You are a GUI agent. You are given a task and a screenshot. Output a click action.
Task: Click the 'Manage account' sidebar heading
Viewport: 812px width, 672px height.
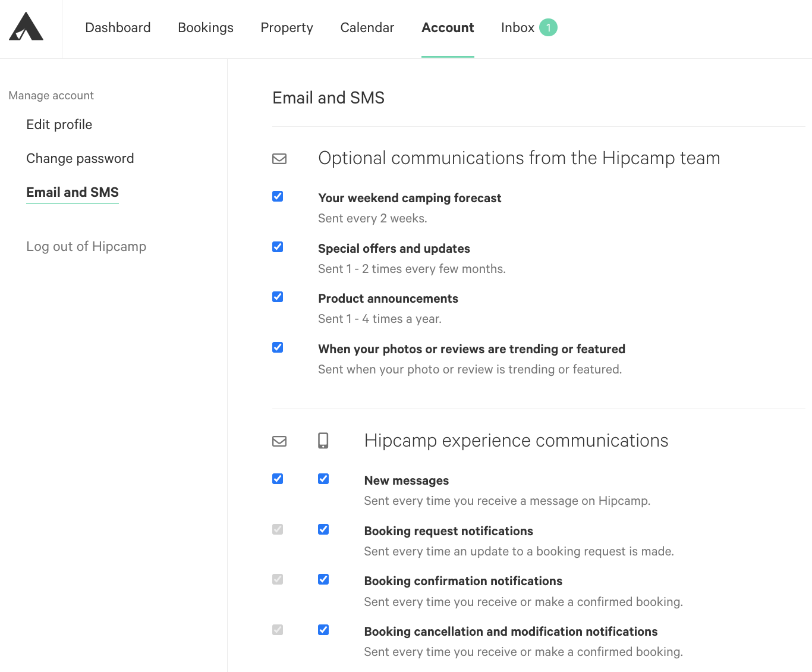pyautogui.click(x=51, y=96)
